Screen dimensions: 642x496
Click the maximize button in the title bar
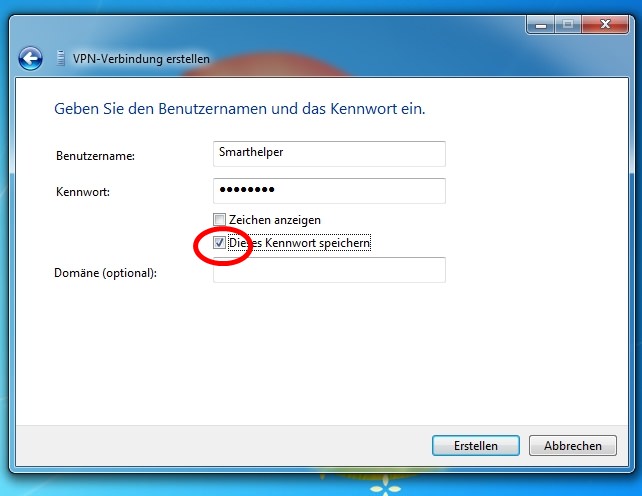[x=568, y=25]
